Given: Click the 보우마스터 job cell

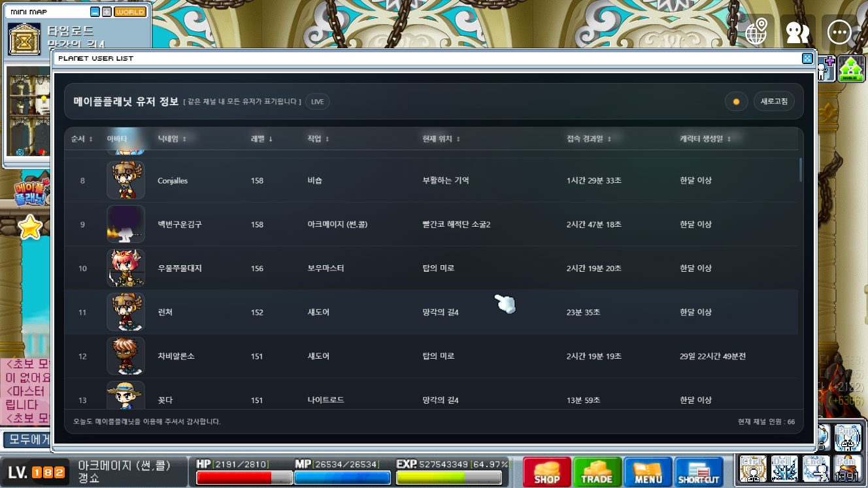Looking at the screenshot, I should point(325,268).
